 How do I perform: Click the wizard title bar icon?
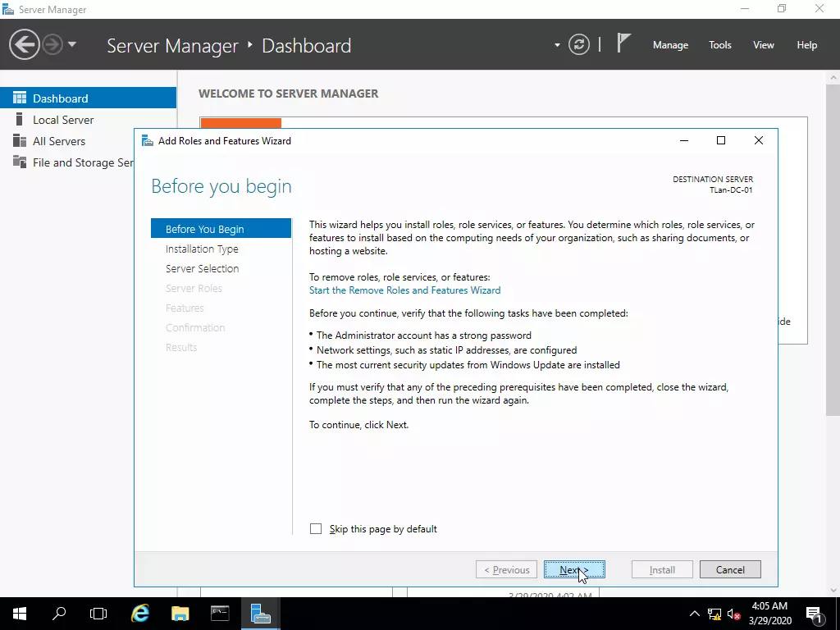coord(147,140)
